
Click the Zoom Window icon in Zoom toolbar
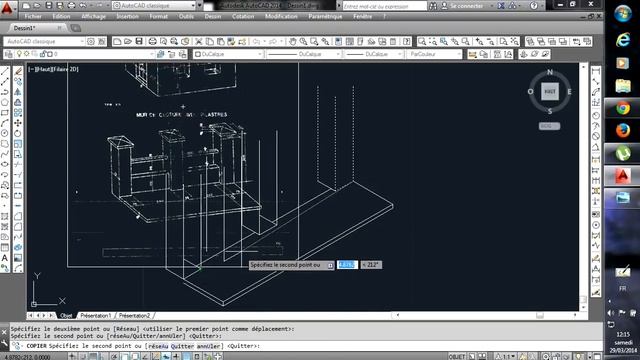click(x=422, y=41)
